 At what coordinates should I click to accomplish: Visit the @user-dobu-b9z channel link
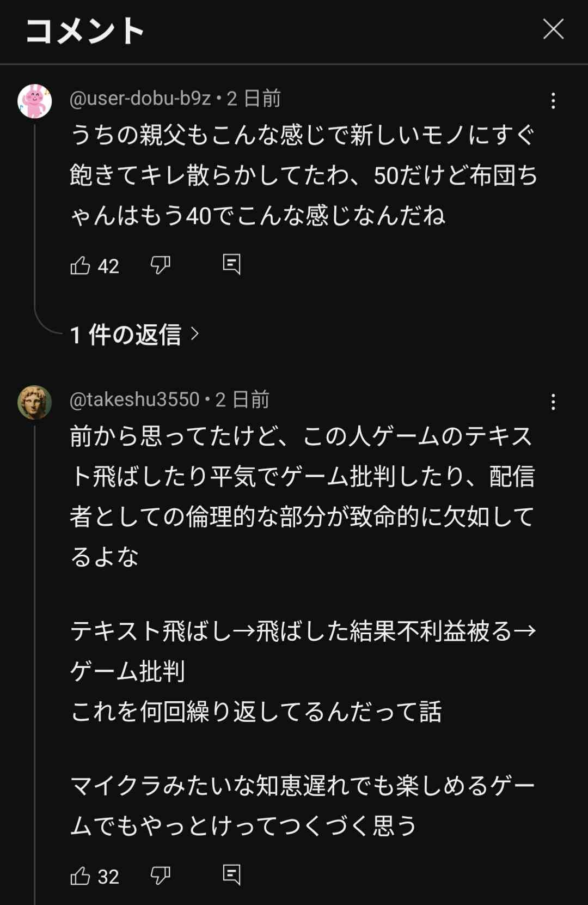[x=140, y=99]
